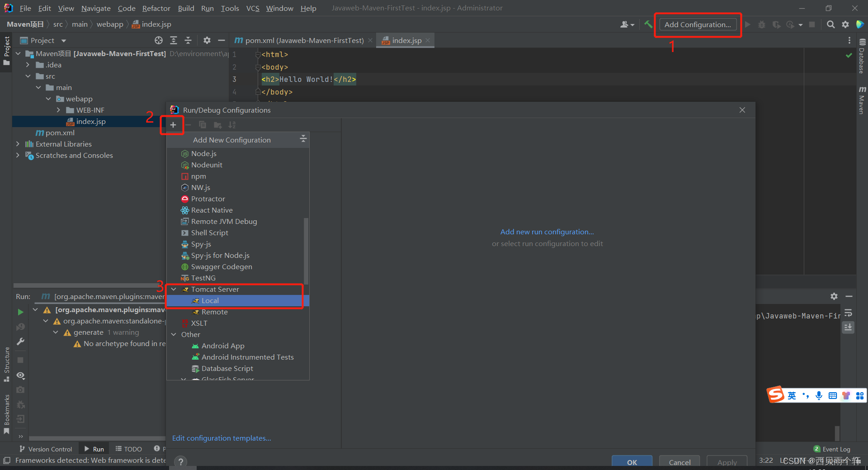Click Cancel in Run/Debug Configurations dialog
The image size is (868, 470).
679,462
